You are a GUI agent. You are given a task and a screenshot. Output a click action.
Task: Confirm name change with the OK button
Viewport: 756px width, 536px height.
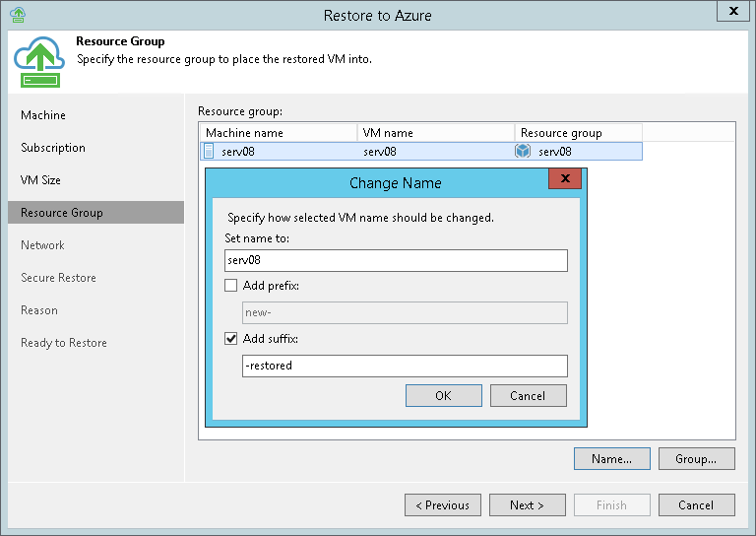click(x=443, y=395)
